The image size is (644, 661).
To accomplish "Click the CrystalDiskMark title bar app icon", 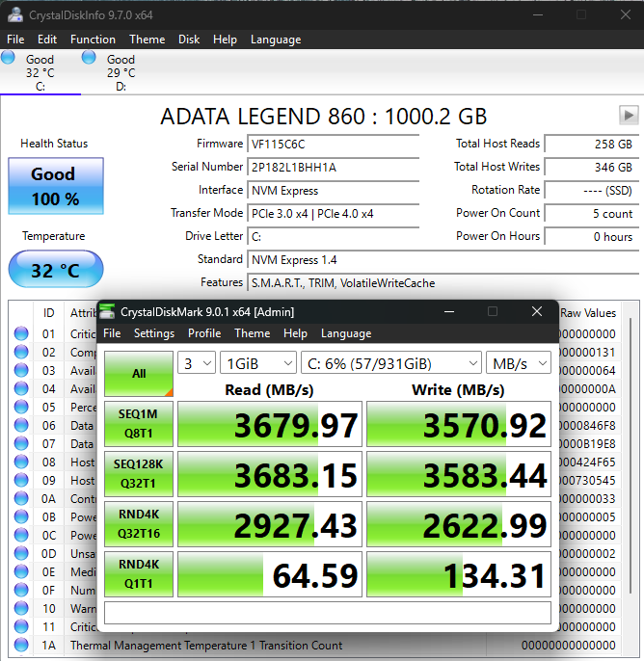I will pos(107,311).
